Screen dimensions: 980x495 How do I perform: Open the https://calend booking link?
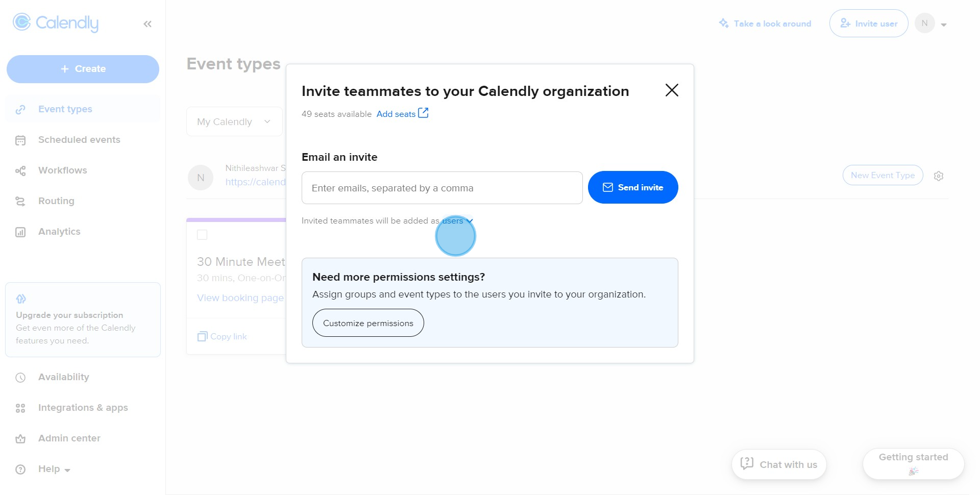[256, 182]
